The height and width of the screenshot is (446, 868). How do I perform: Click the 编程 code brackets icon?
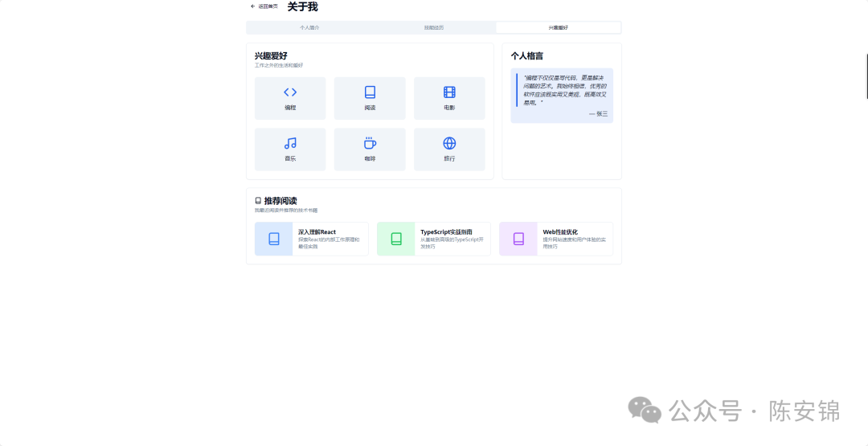pyautogui.click(x=290, y=92)
